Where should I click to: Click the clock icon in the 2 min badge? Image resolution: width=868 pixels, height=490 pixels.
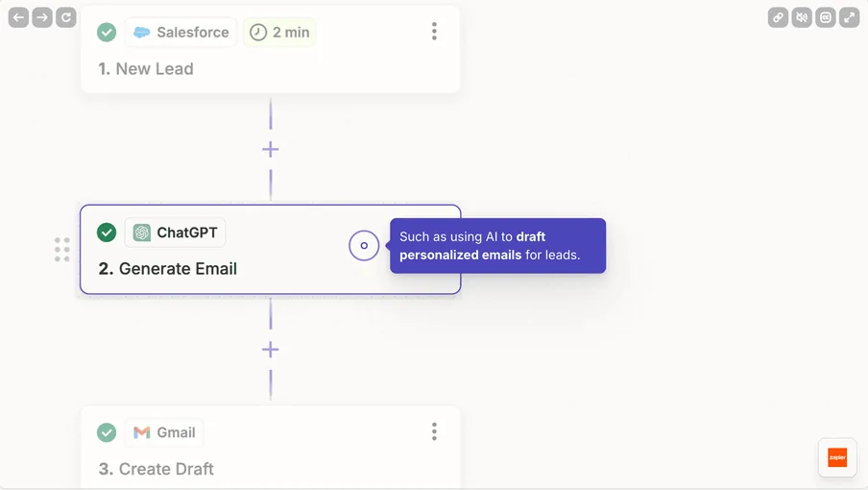click(258, 32)
